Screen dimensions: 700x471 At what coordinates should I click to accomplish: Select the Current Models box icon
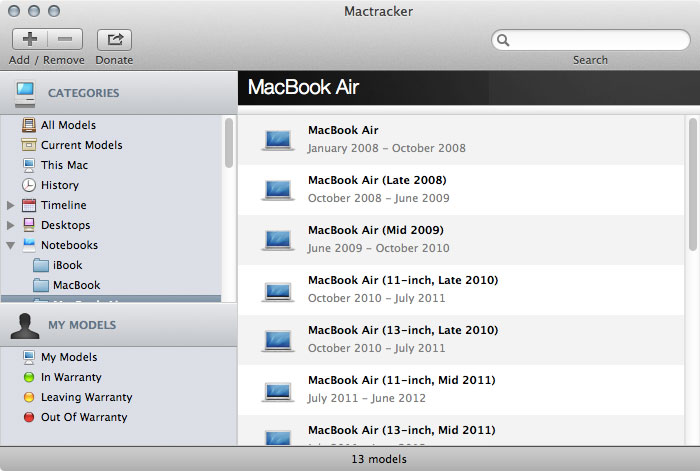point(29,145)
